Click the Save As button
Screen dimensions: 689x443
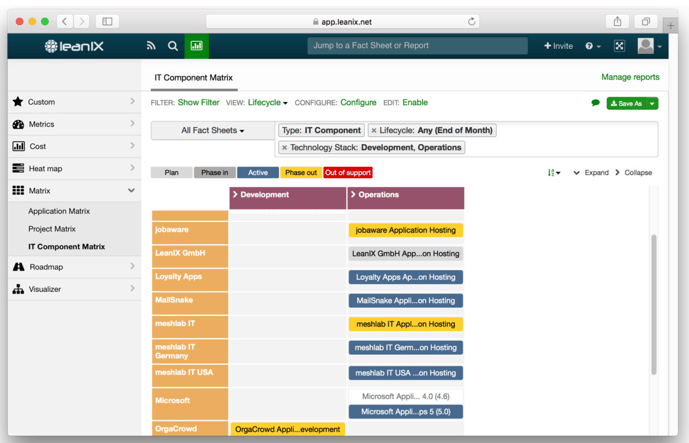point(627,103)
